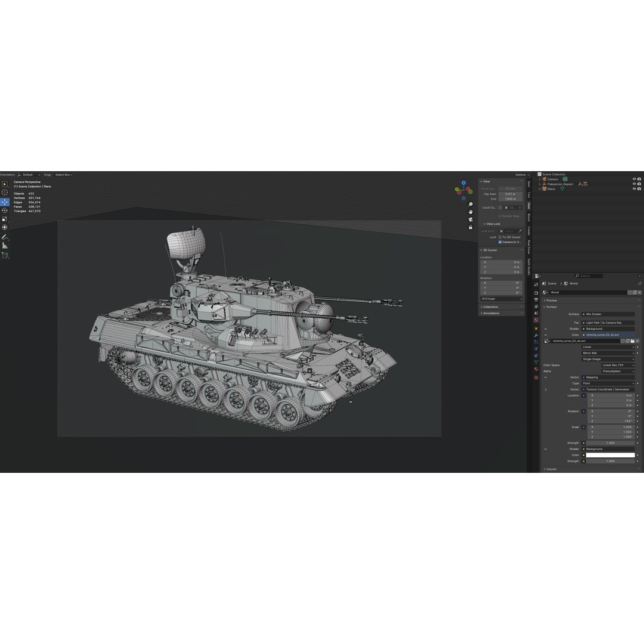This screenshot has height=644, width=644.
Task: Activate the Annotate tool on the left
Action: coord(5,237)
